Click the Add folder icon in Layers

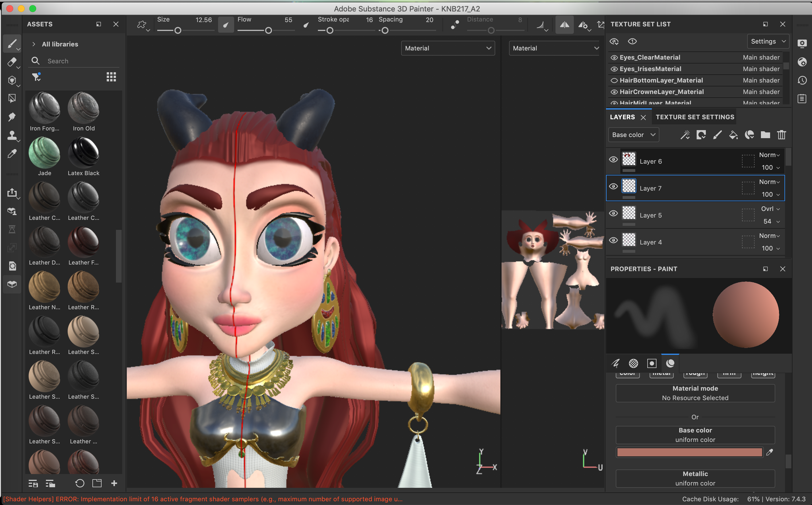(x=765, y=135)
